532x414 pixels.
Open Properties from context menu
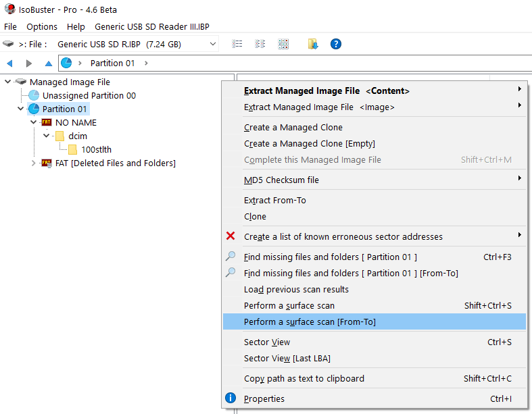click(x=374, y=398)
